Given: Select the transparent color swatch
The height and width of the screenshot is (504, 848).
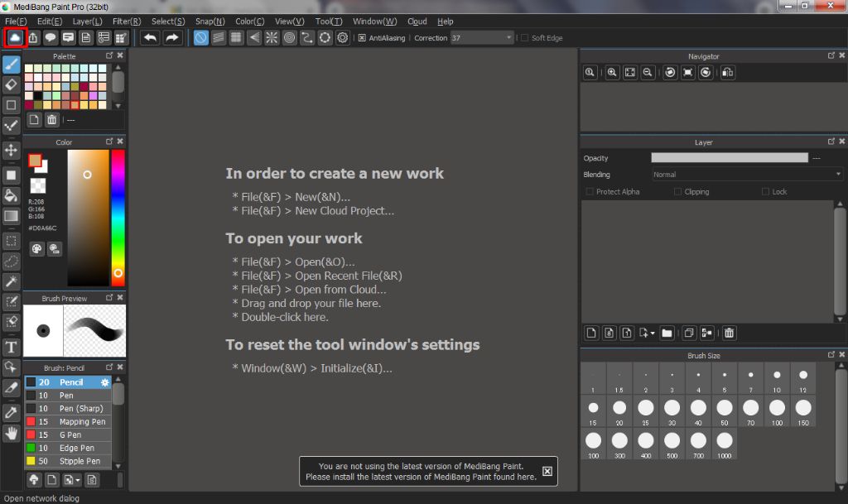Looking at the screenshot, I should tap(38, 186).
